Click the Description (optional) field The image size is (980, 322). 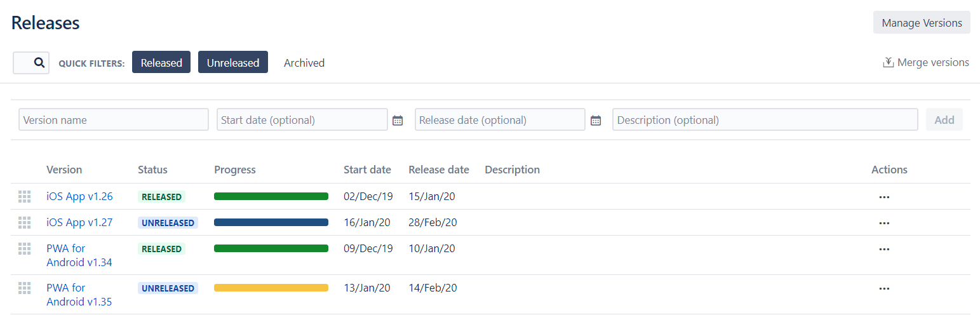tap(765, 119)
